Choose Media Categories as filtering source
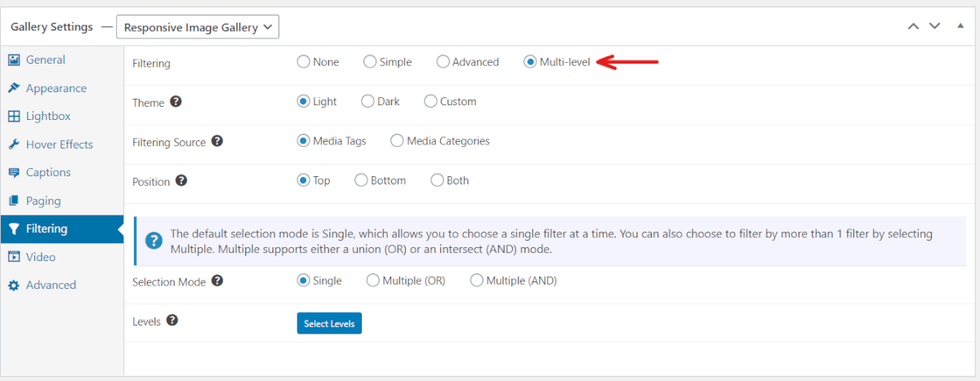980x381 pixels. coord(397,141)
